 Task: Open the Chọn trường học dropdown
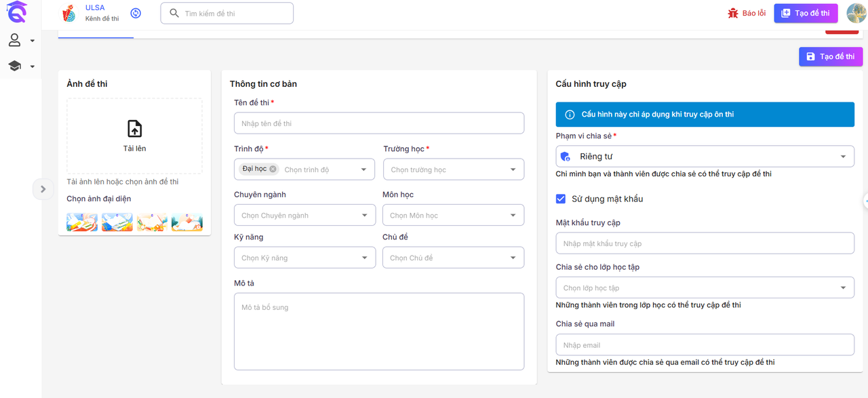453,170
